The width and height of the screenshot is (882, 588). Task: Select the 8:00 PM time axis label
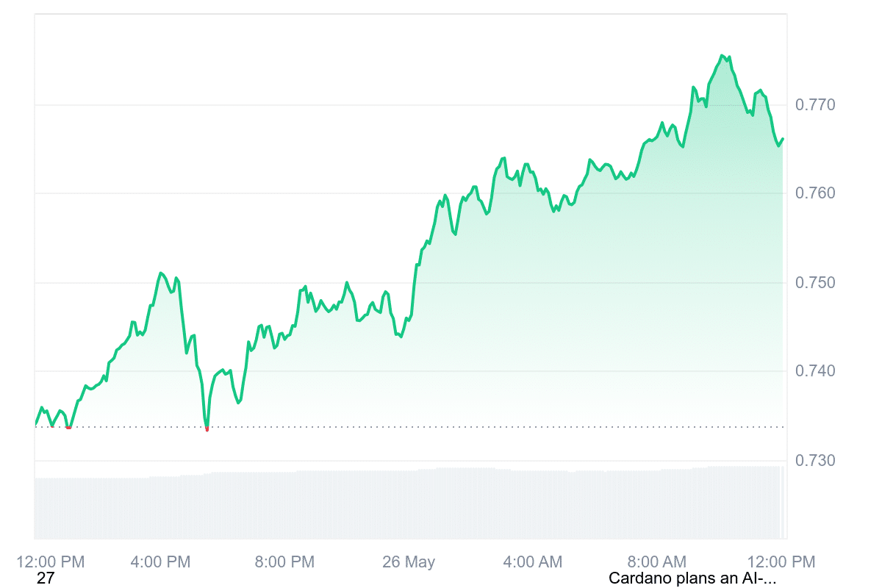[284, 562]
